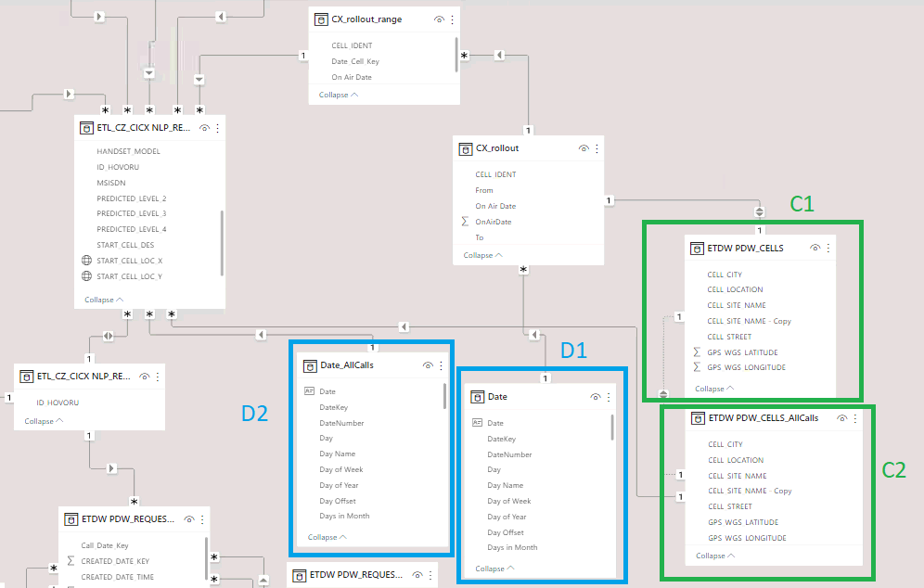Toggle visibility of small ETL_CZ_CICX table with ID_HOVORU
This screenshot has width=924, height=588.
coord(145,377)
